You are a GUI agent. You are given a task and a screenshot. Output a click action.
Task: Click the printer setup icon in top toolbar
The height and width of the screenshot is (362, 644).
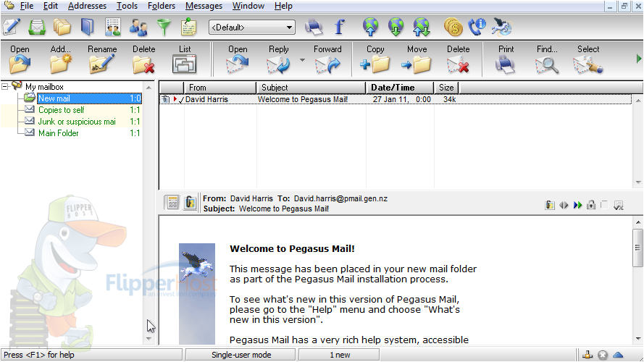point(314,27)
